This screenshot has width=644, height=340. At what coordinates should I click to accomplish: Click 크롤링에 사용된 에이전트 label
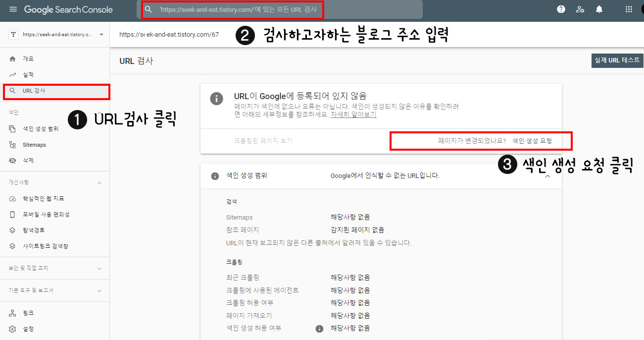coord(262,290)
